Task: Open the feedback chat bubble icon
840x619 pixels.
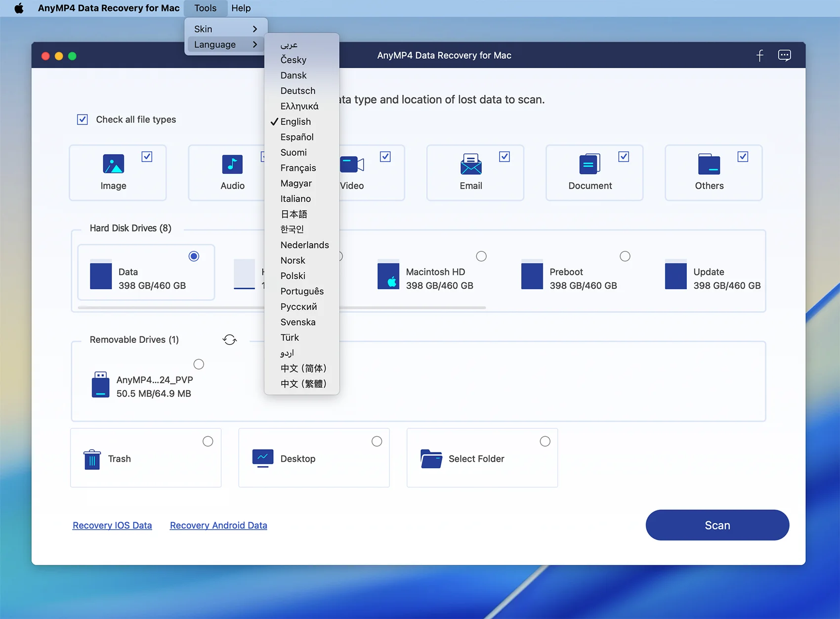Action: point(784,55)
